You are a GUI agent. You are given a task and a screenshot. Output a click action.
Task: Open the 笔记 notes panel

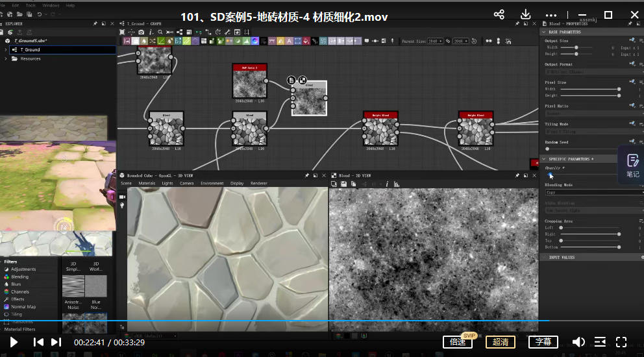(x=632, y=165)
